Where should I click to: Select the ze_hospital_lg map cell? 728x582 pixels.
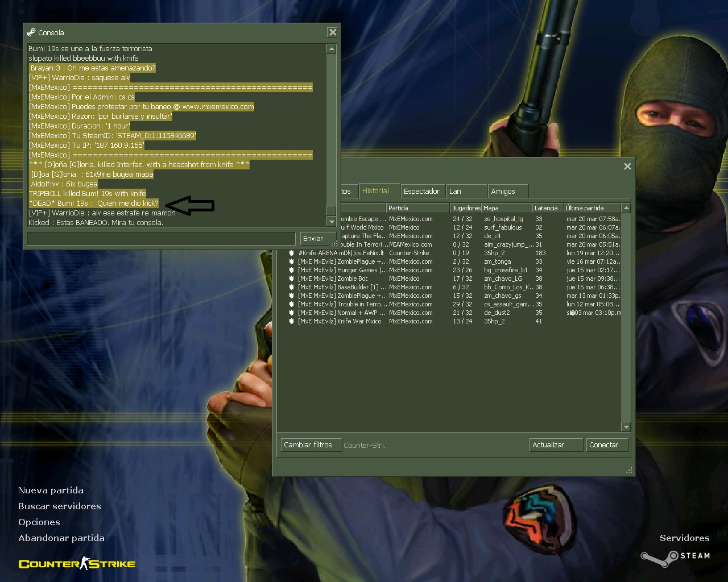click(x=503, y=219)
